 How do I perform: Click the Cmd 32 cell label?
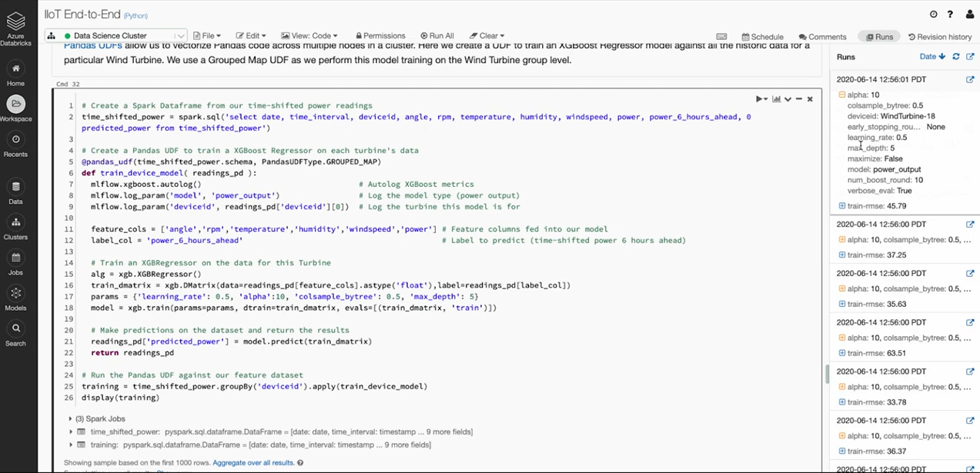tap(68, 84)
